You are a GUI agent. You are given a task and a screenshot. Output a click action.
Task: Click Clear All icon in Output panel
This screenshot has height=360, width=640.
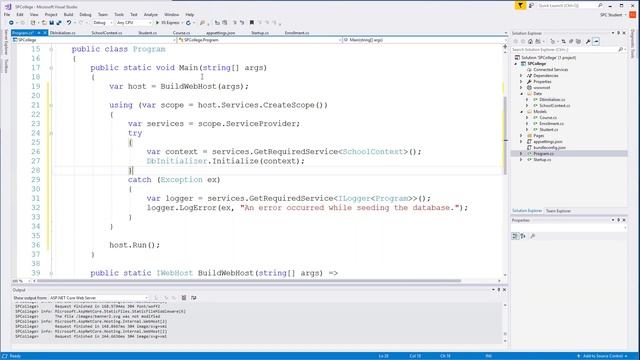(x=184, y=298)
